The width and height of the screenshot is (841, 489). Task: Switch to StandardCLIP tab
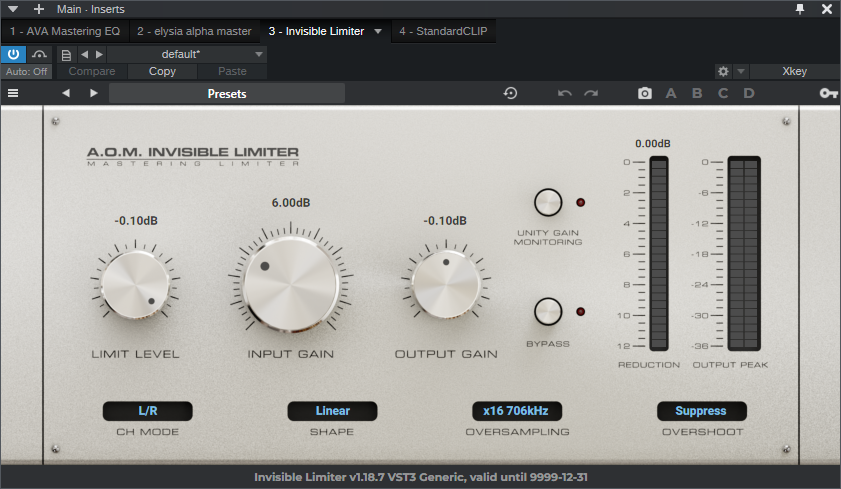click(443, 31)
